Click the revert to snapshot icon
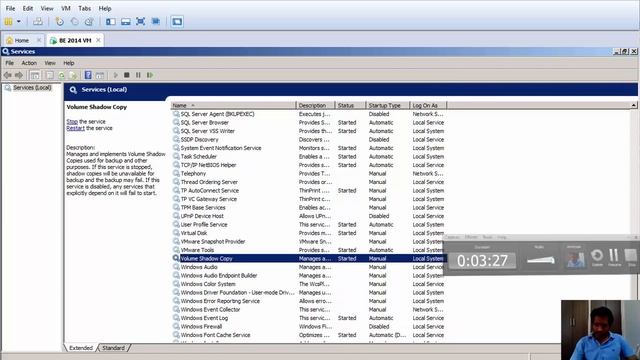This screenshot has height=360, width=640. pyautogui.click(x=74, y=22)
